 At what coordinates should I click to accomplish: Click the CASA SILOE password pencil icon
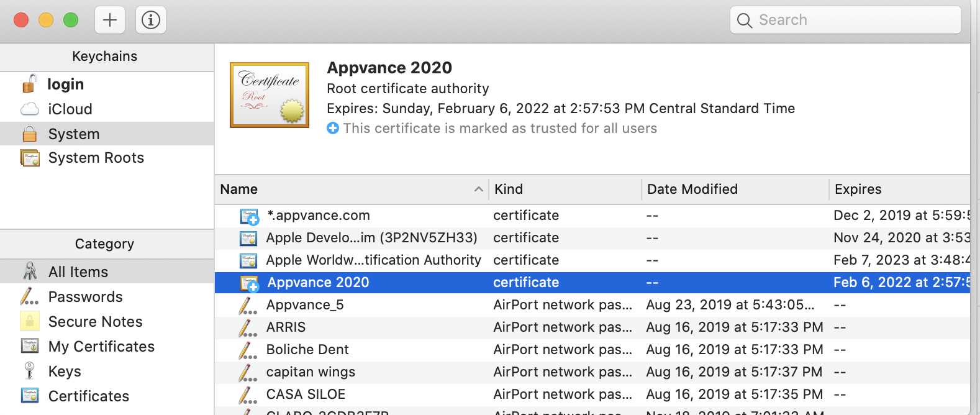click(x=248, y=394)
